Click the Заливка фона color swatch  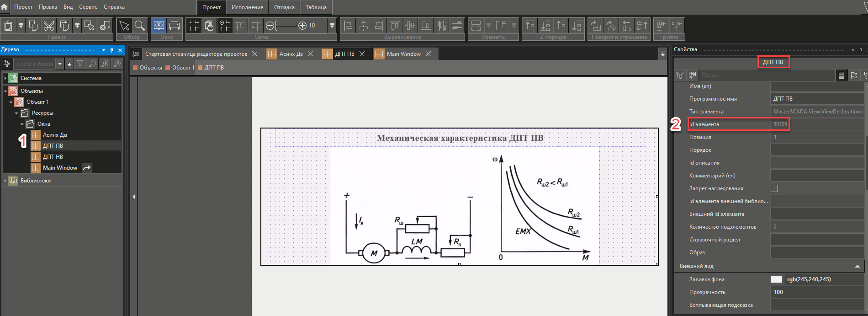[x=776, y=279]
